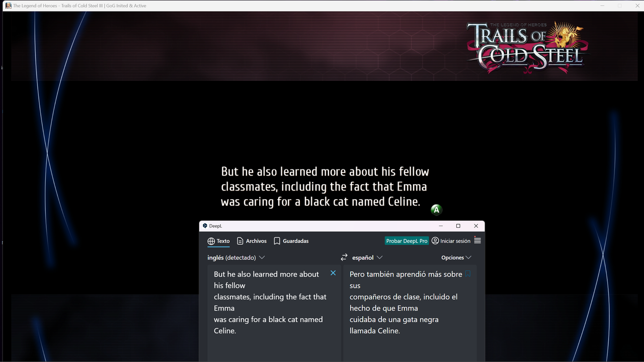
Task: Advance the dialogue with the green A button
Action: pos(436,210)
